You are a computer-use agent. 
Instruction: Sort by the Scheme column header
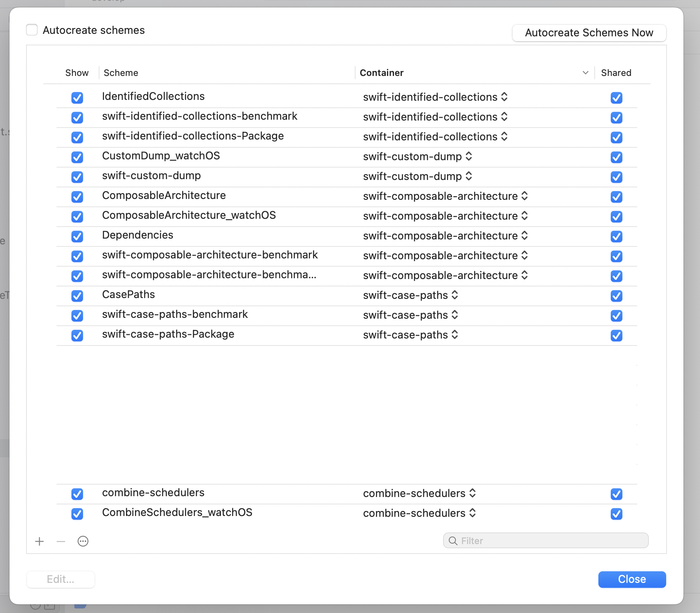(x=121, y=73)
